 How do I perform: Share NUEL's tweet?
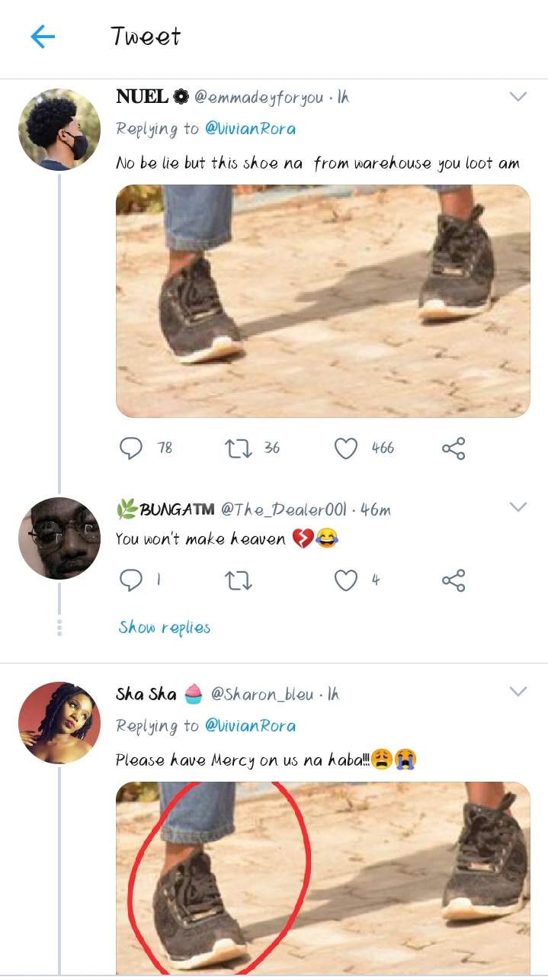tap(453, 448)
